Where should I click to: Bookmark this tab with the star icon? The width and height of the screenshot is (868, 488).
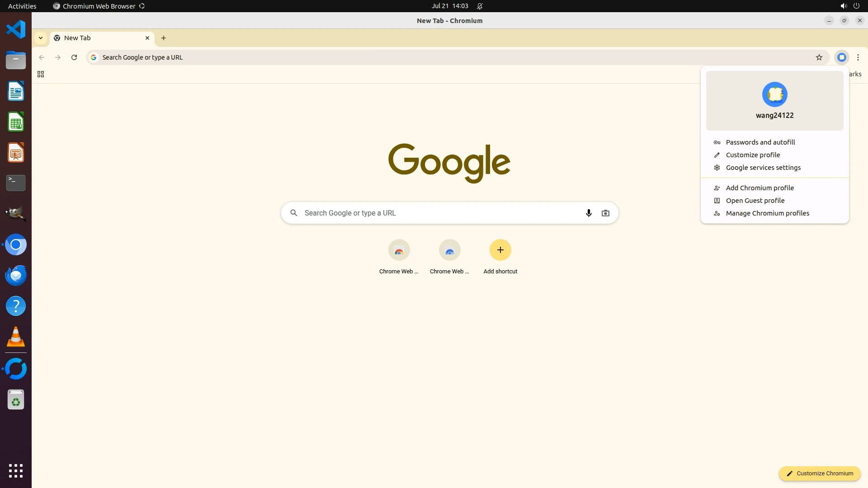[x=819, y=57]
